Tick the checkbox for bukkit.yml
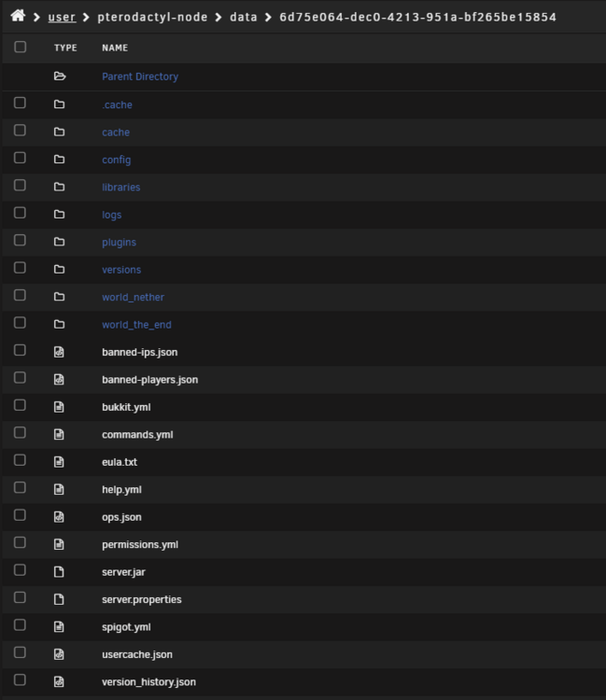The image size is (606, 700). (20, 405)
